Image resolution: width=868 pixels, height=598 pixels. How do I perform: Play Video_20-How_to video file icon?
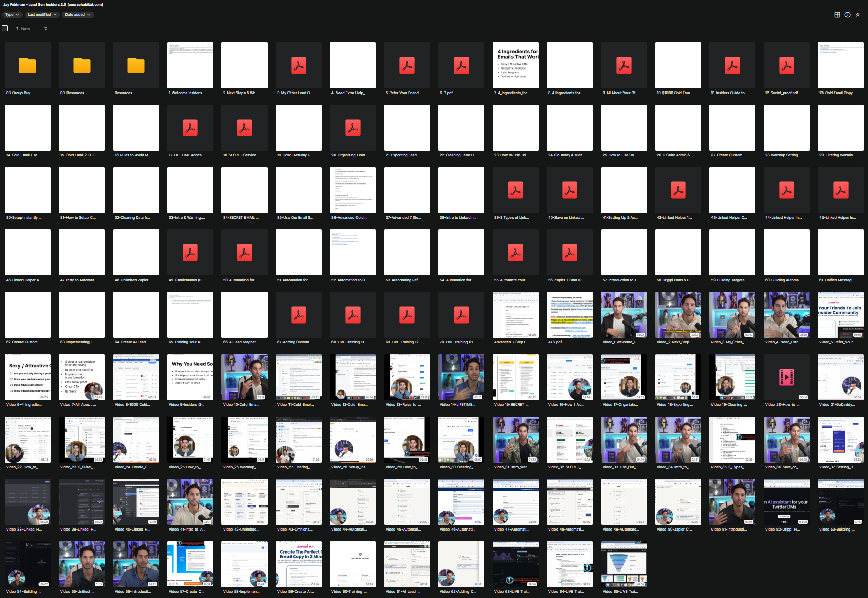click(x=787, y=377)
